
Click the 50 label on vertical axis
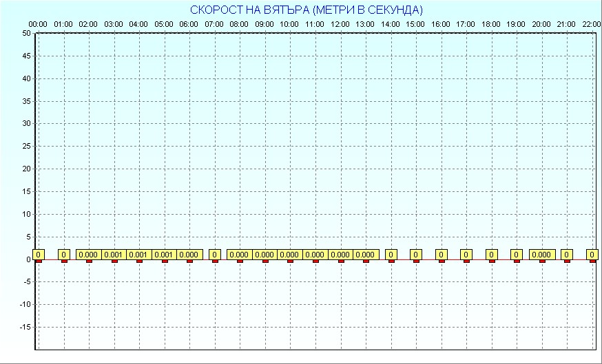[x=25, y=33]
